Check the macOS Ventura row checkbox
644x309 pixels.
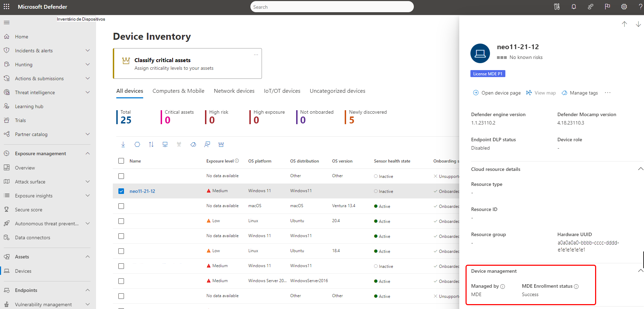point(121,206)
